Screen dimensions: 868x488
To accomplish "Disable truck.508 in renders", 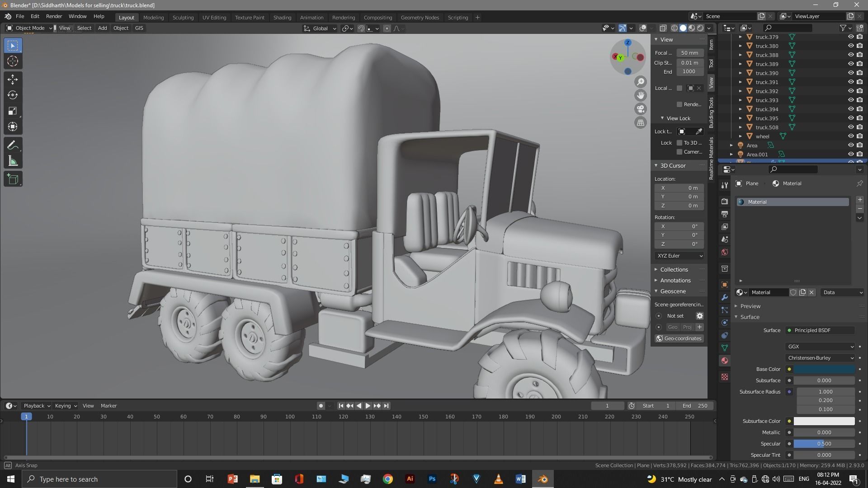I will coord(859,127).
